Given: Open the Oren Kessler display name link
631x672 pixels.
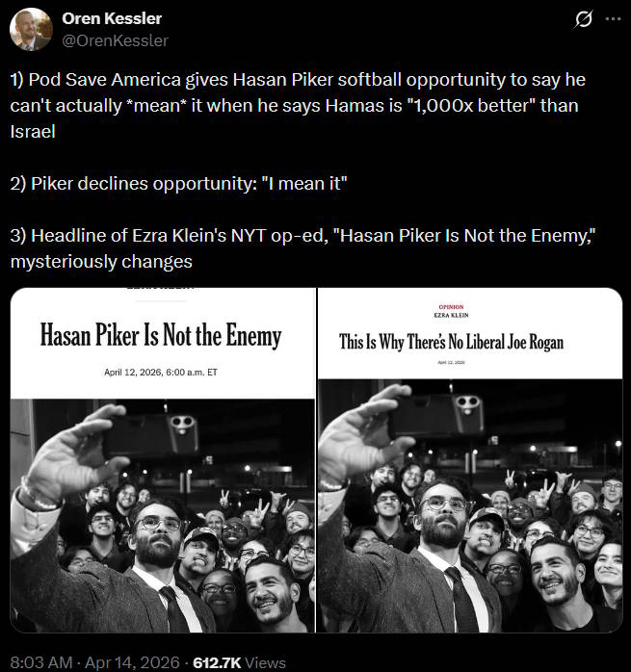Looking at the screenshot, I should click(112, 18).
